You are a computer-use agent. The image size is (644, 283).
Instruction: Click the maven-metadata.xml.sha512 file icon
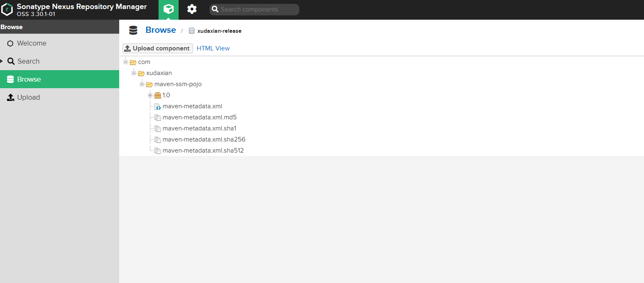point(158,151)
